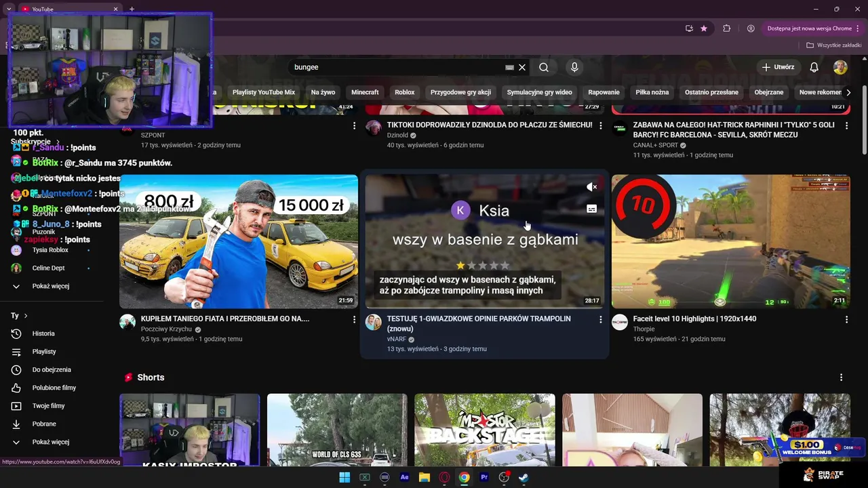The image size is (868, 488).
Task: Select the Minecraft filter chip
Action: pos(365,92)
